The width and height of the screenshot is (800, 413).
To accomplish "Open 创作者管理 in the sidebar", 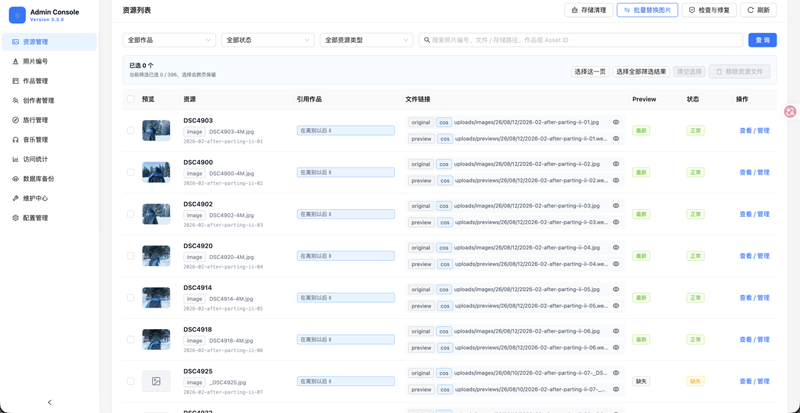I will (x=49, y=101).
